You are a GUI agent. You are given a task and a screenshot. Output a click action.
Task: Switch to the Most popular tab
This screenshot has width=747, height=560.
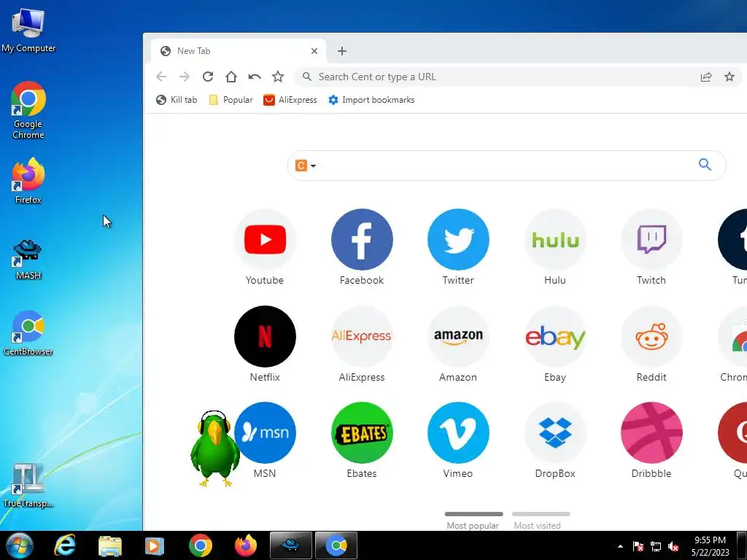(x=473, y=521)
